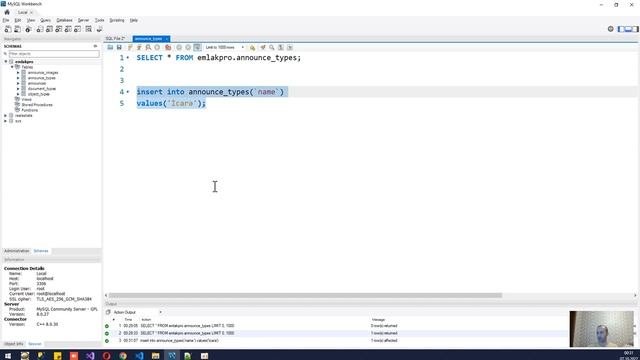
Task: Click the create new schema toolbar icon
Action: click(40, 29)
